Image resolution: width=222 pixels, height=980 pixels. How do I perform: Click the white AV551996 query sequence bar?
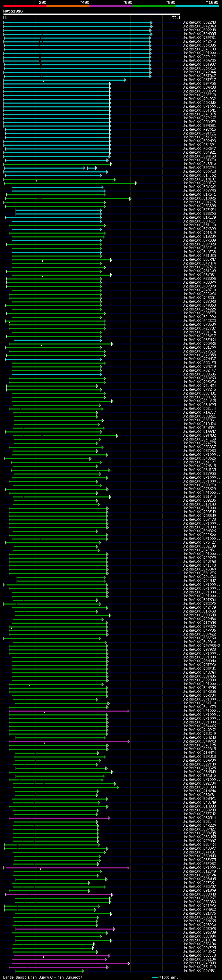(92, 14)
